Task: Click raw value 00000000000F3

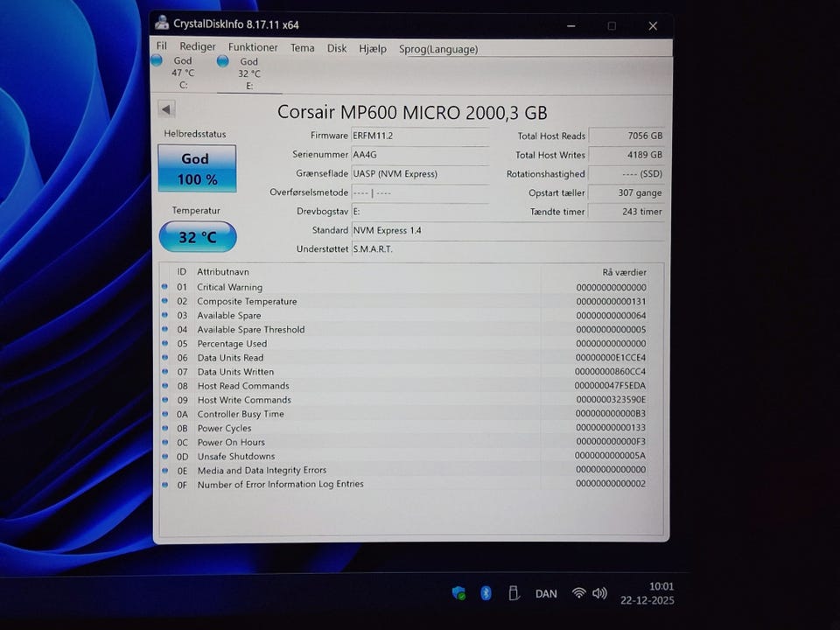Action: click(x=611, y=442)
